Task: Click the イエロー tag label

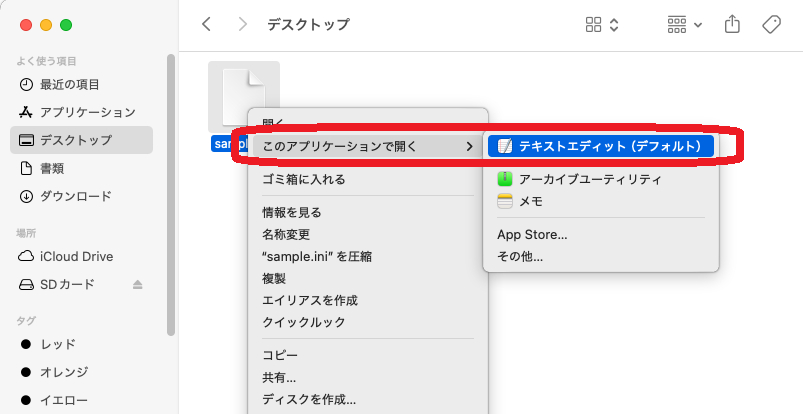Action: pos(64,400)
